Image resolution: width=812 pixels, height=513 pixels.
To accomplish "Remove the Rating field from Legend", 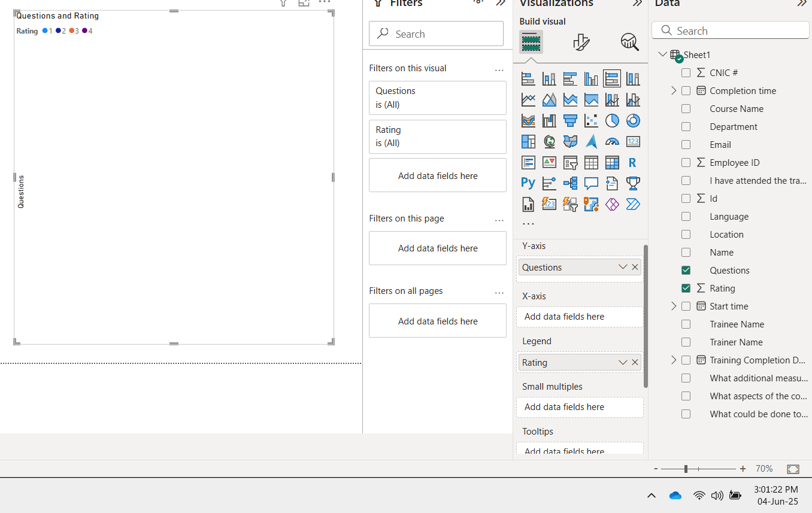I will coord(635,362).
